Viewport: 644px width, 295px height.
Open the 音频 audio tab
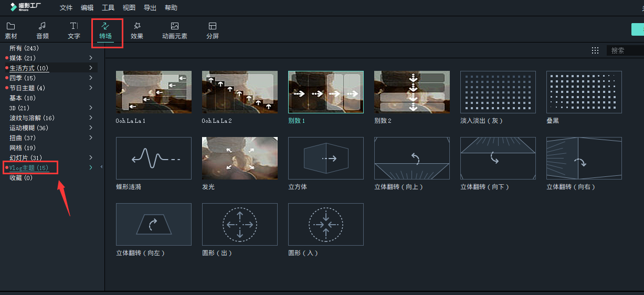pyautogui.click(x=43, y=31)
